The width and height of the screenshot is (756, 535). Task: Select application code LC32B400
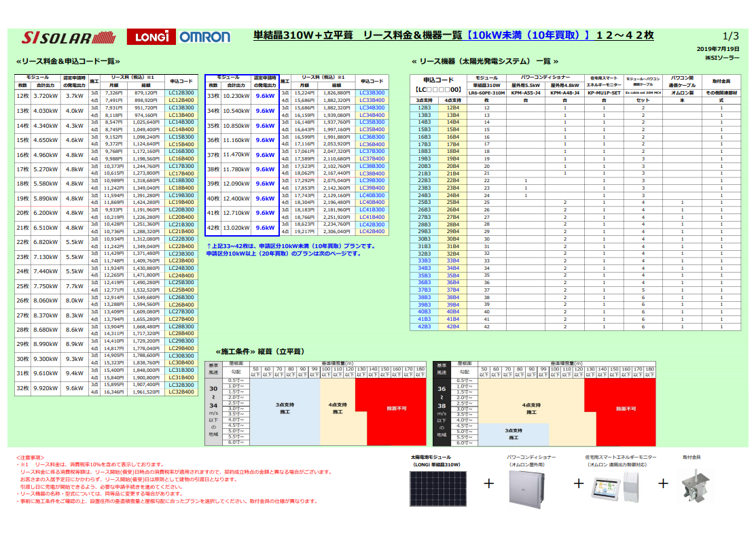click(181, 392)
